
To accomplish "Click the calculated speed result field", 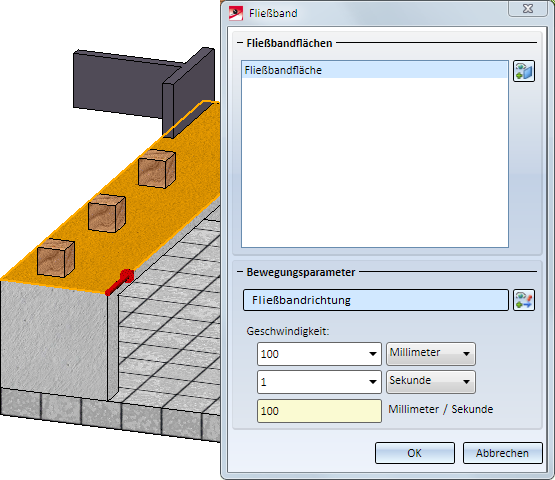I will pyautogui.click(x=319, y=411).
